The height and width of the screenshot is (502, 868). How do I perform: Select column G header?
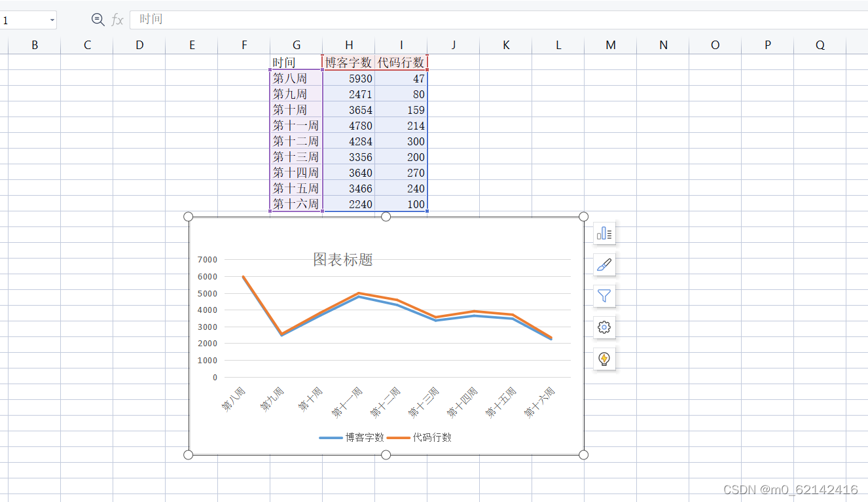point(297,45)
